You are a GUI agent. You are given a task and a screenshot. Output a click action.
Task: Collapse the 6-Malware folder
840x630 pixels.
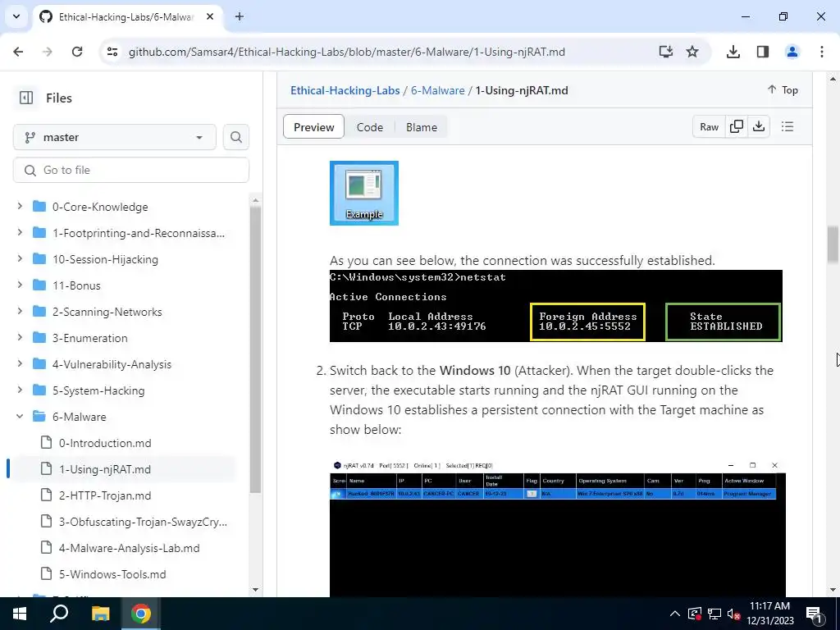(x=20, y=416)
